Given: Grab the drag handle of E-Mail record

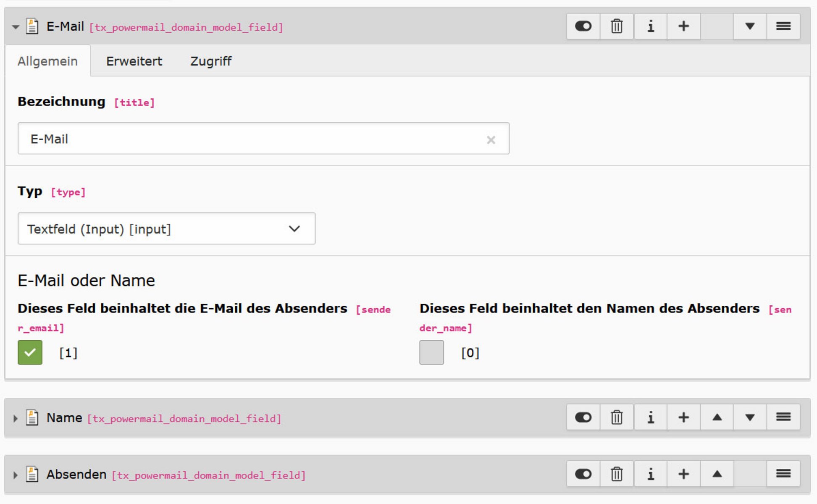Looking at the screenshot, I should pos(783,26).
